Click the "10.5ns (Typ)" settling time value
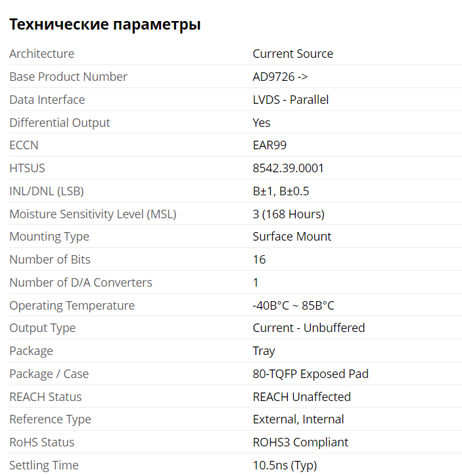 [x=285, y=465]
